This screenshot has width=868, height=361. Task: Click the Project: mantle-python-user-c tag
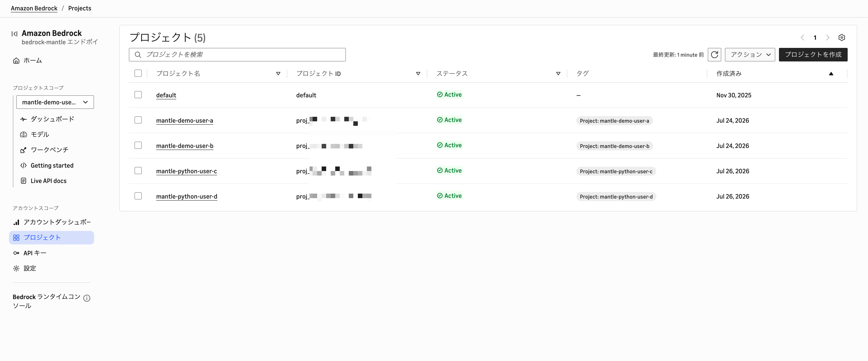(x=616, y=171)
